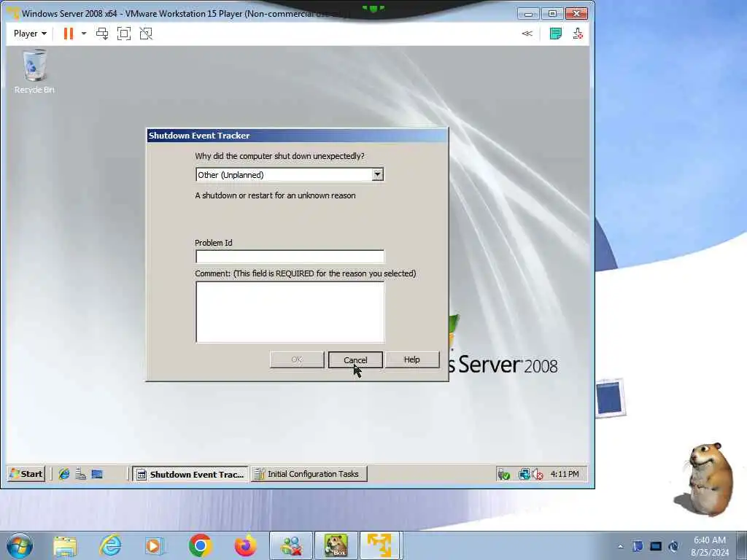Screen dimensions: 747x560
Task: Click the Problem Id text field
Action: tap(290, 256)
